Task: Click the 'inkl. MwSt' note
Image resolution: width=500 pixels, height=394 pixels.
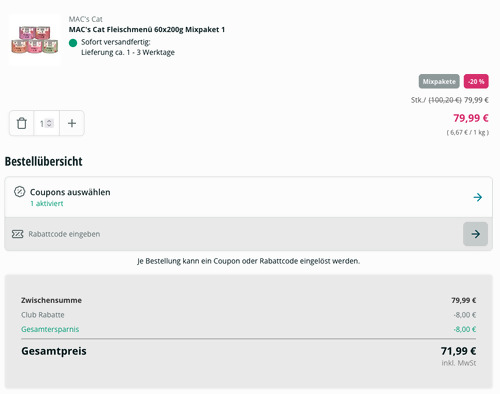Action: [x=459, y=363]
